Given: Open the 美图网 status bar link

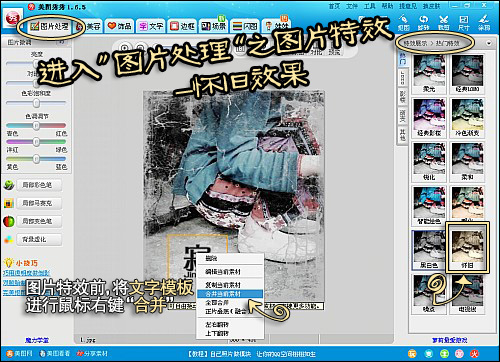Looking at the screenshot, I should 19,354.
